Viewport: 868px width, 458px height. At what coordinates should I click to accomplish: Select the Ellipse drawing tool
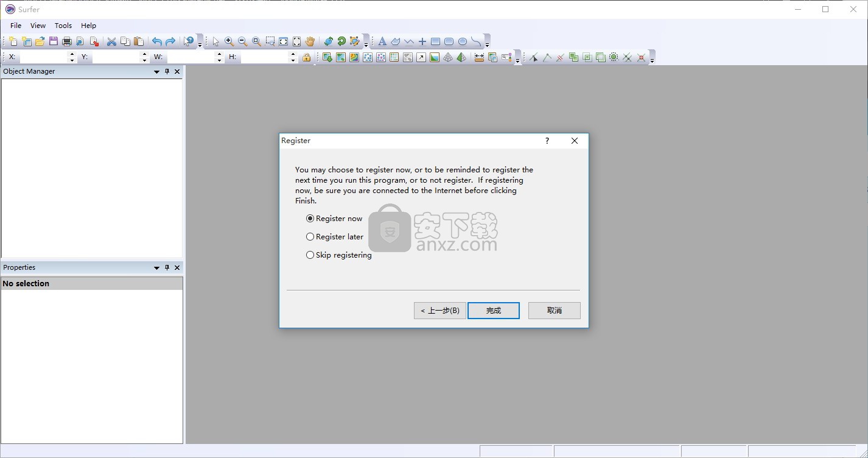463,41
